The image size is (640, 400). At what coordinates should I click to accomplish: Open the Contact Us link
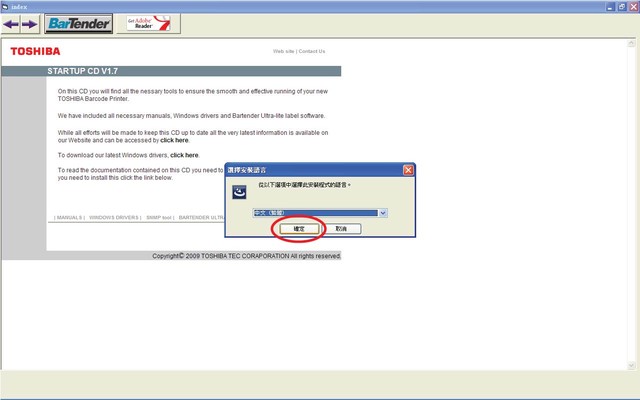click(312, 51)
